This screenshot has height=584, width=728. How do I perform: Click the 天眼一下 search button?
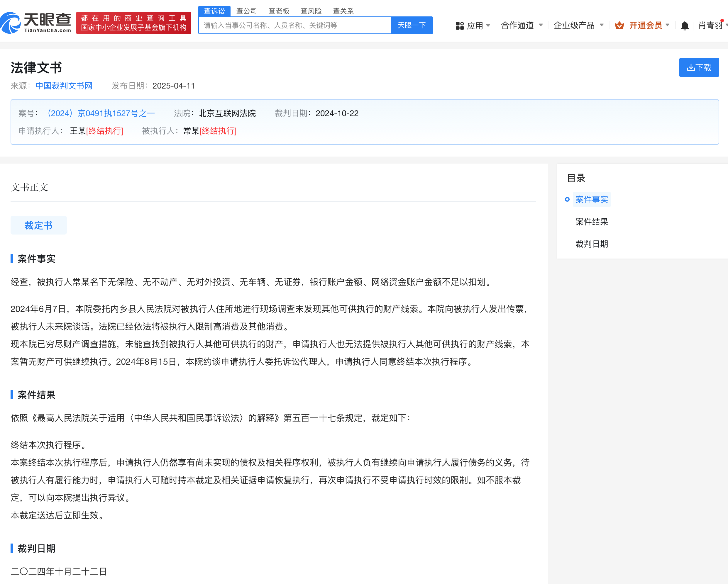(x=411, y=25)
